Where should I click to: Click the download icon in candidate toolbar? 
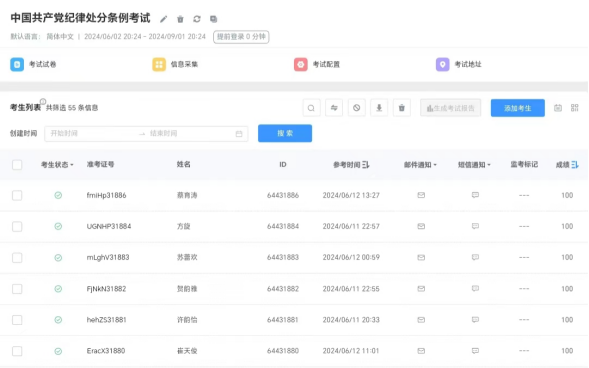tap(379, 108)
